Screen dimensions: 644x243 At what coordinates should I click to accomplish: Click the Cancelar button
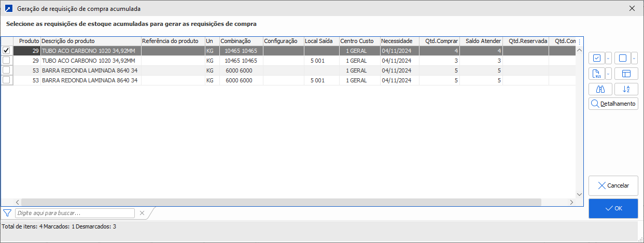click(613, 185)
